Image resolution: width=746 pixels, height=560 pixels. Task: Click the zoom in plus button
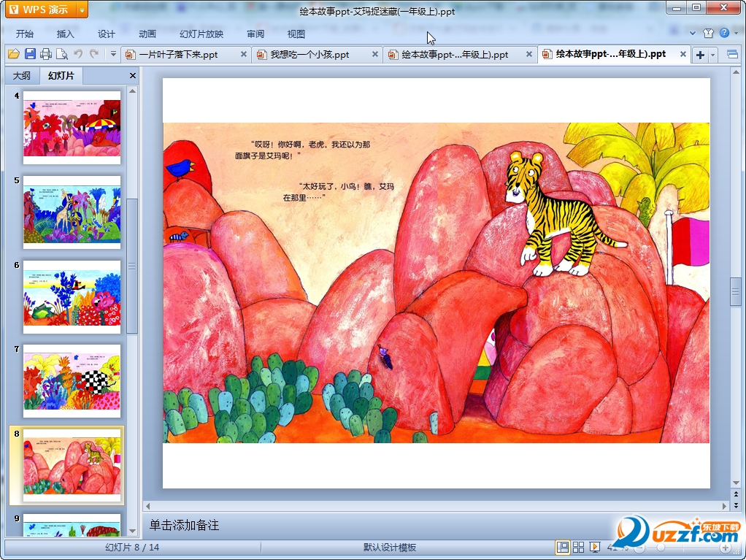(x=726, y=548)
